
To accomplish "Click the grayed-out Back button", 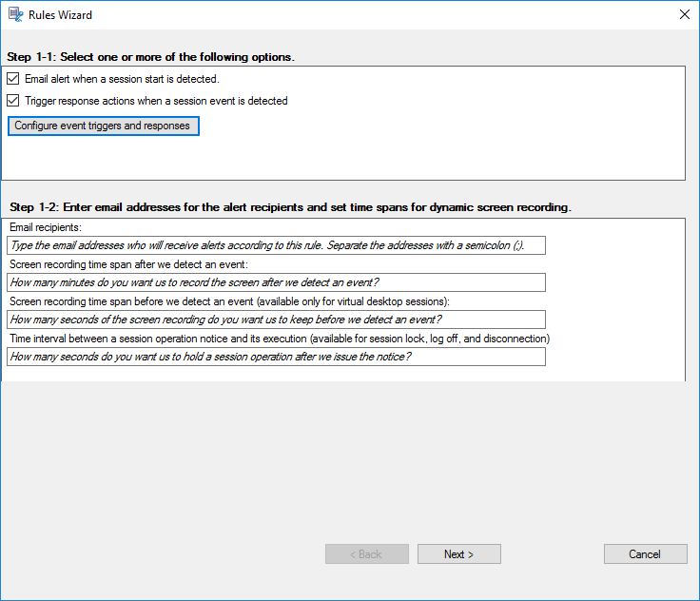I will coord(366,554).
